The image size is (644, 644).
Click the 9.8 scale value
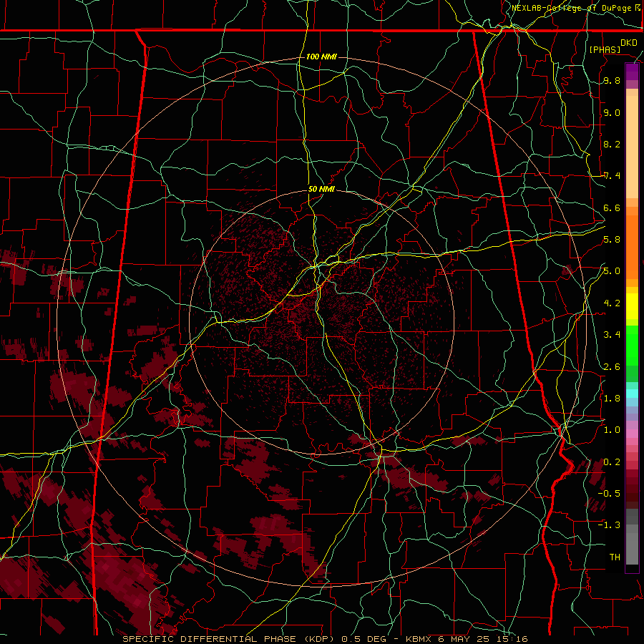click(612, 81)
